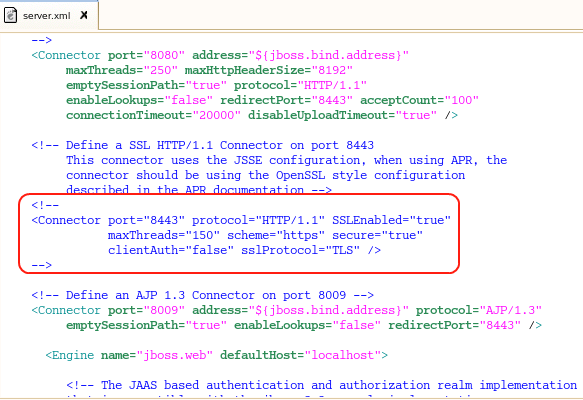Click the comment line "connector should be using the OpenSSL"
Viewport: 583px width, 400px height.
pos(265,175)
